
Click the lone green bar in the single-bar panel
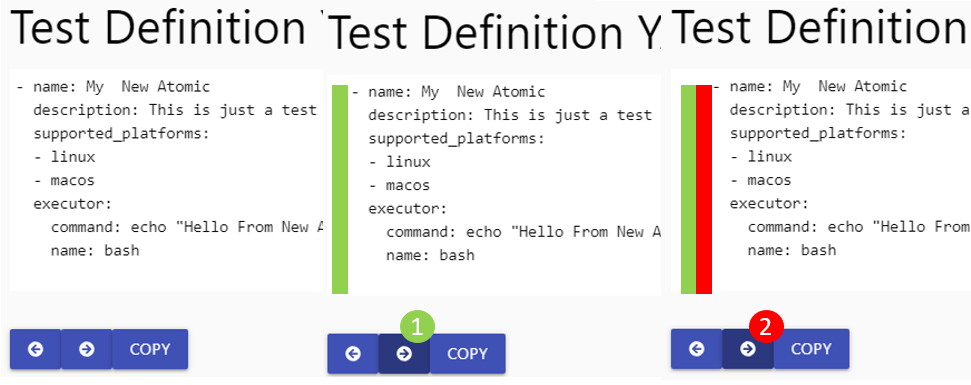click(340, 189)
